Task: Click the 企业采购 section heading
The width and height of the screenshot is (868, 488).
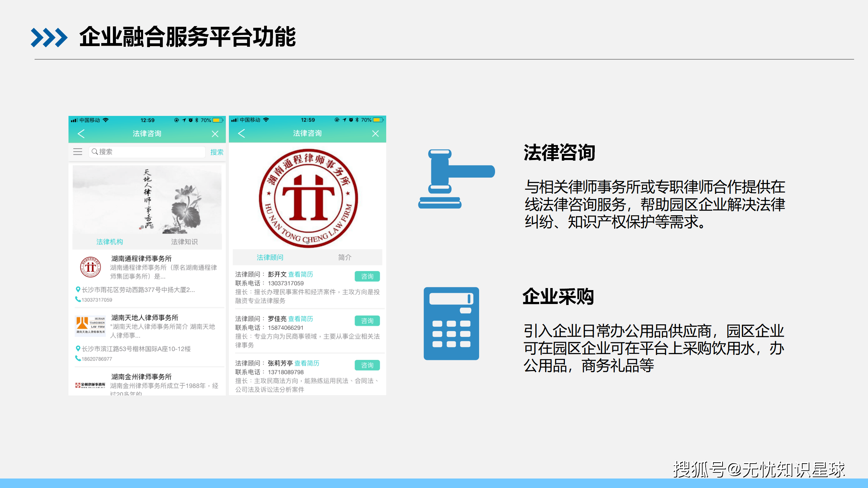Action: coord(558,297)
